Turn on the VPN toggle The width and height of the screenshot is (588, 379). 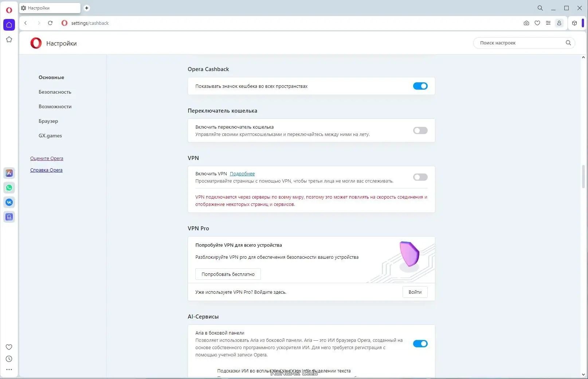(x=420, y=177)
